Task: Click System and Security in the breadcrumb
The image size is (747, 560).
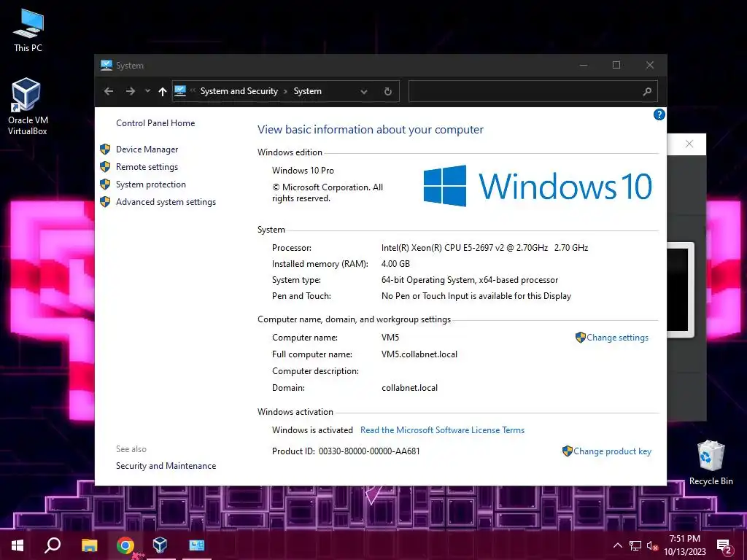Action: pos(239,91)
